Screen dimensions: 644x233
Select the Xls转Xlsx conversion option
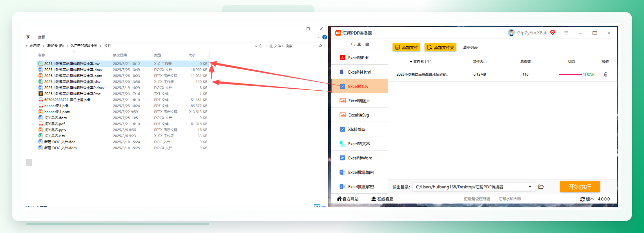[x=359, y=129]
